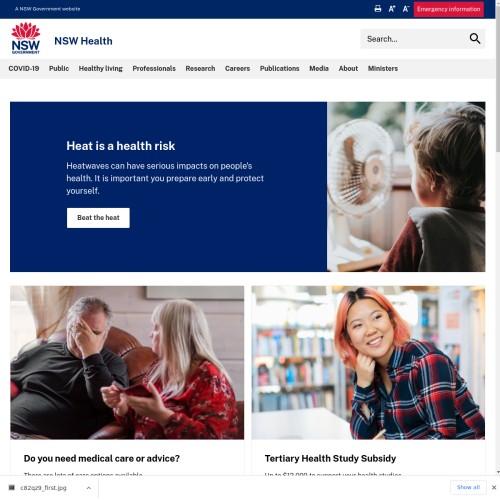This screenshot has height=500, width=500.
Task: Increase text size with A+ icon
Action: pos(392,9)
